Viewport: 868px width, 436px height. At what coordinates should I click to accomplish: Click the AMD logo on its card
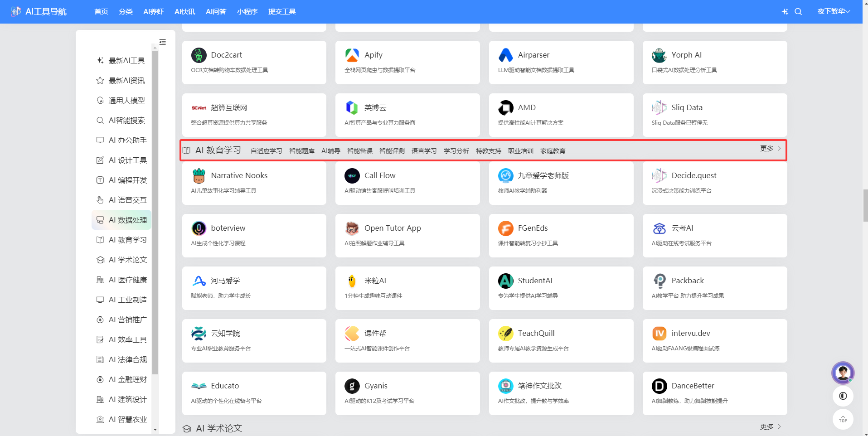tap(505, 107)
